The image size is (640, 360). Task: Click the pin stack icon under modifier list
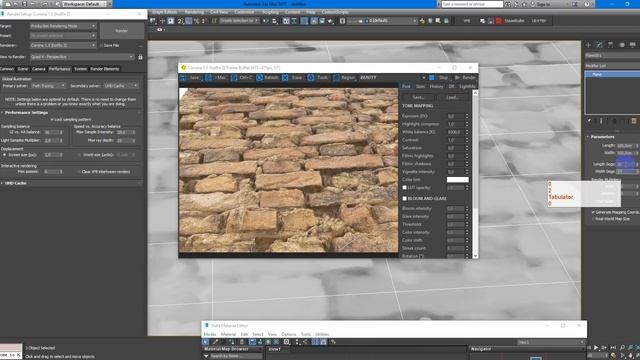pos(589,121)
